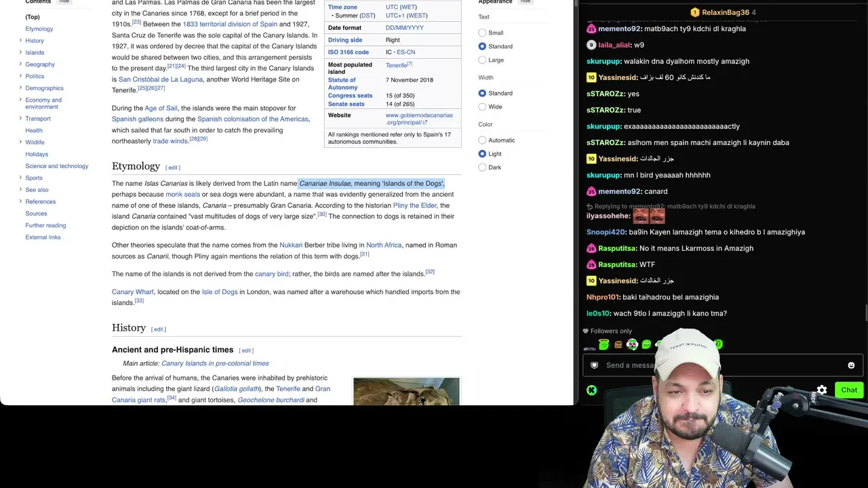
Task: Open the trade winds link
Action: (170, 141)
